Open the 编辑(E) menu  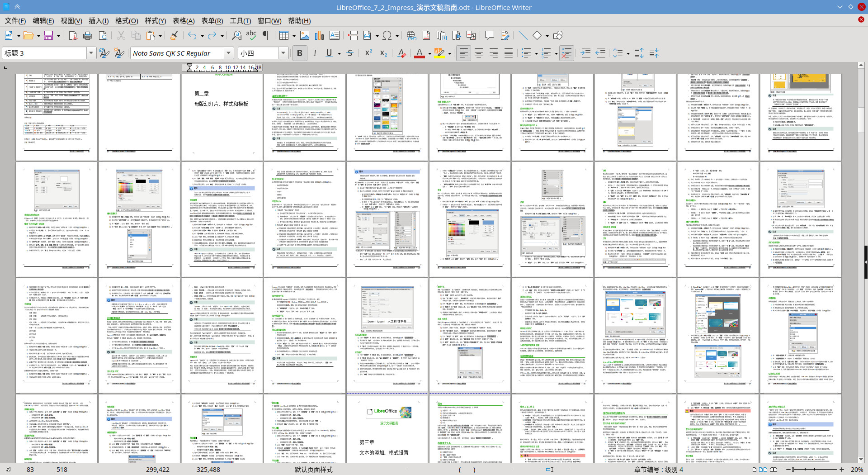pyautogui.click(x=43, y=21)
